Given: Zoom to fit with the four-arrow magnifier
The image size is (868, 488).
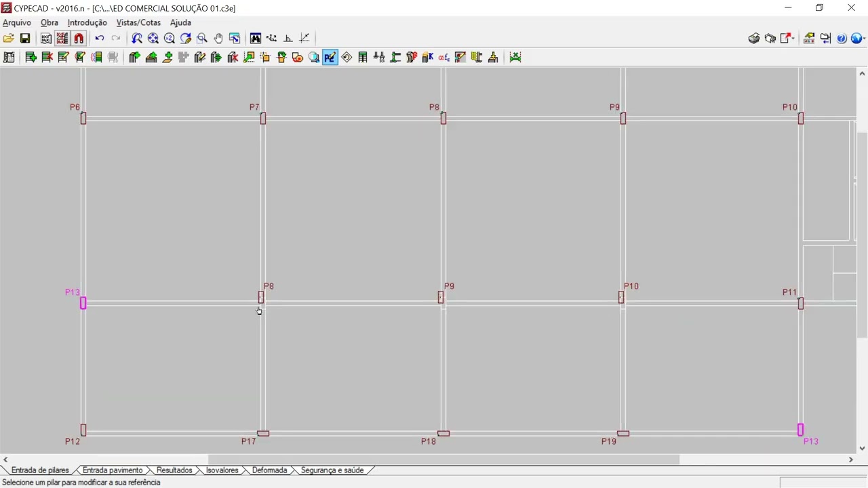Looking at the screenshot, I should point(153,39).
